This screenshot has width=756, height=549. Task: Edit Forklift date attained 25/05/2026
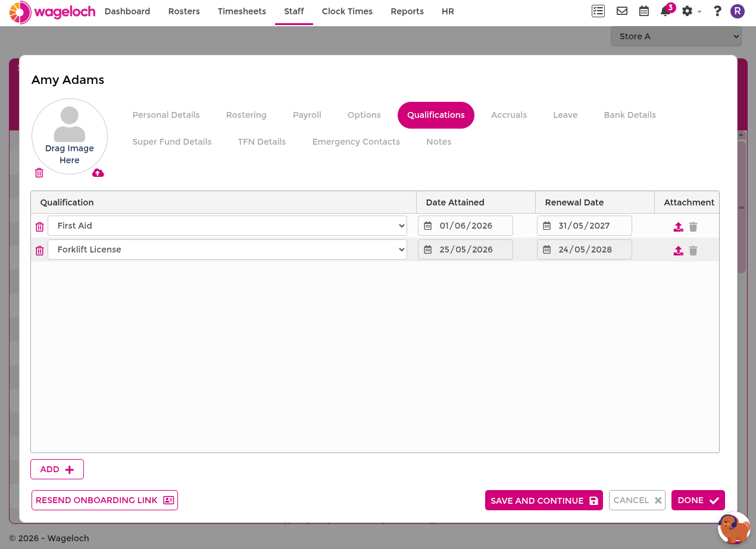pyautogui.click(x=466, y=249)
